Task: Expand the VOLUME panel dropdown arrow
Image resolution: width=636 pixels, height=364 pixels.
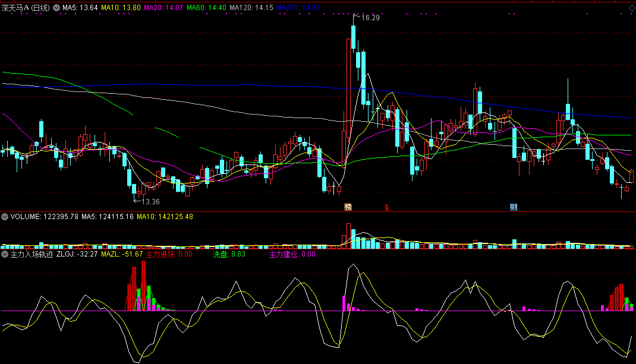Action: (5, 217)
